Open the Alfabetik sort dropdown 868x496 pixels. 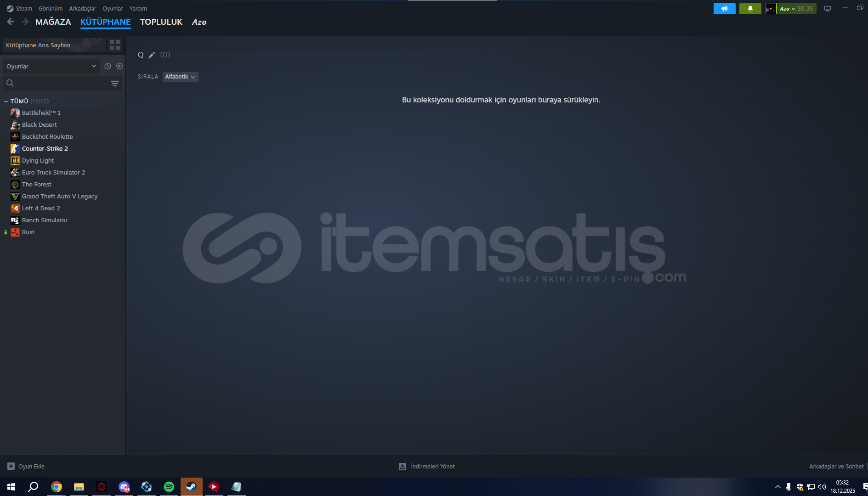(181, 77)
